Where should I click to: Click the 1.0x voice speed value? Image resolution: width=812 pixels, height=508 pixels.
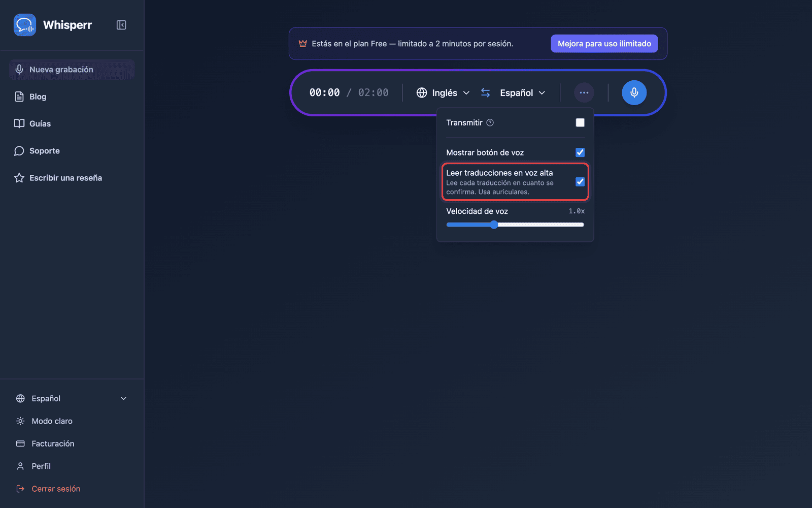tap(577, 211)
